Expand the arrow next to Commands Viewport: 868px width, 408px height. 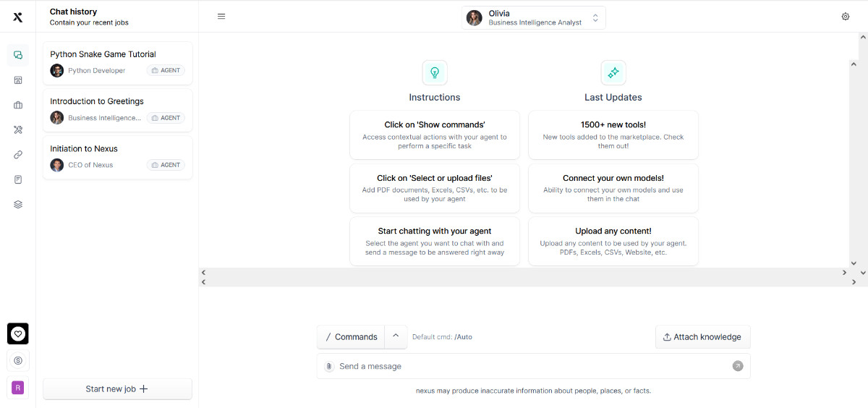(x=396, y=336)
